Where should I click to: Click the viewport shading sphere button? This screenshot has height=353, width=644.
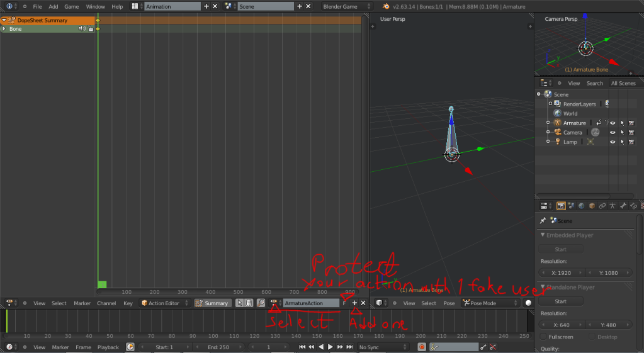528,303
